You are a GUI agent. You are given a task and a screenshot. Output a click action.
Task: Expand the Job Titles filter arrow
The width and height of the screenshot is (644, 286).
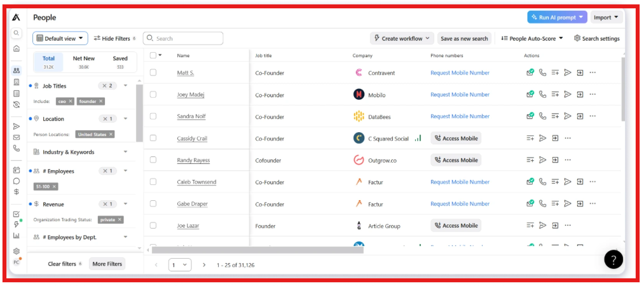(126, 86)
